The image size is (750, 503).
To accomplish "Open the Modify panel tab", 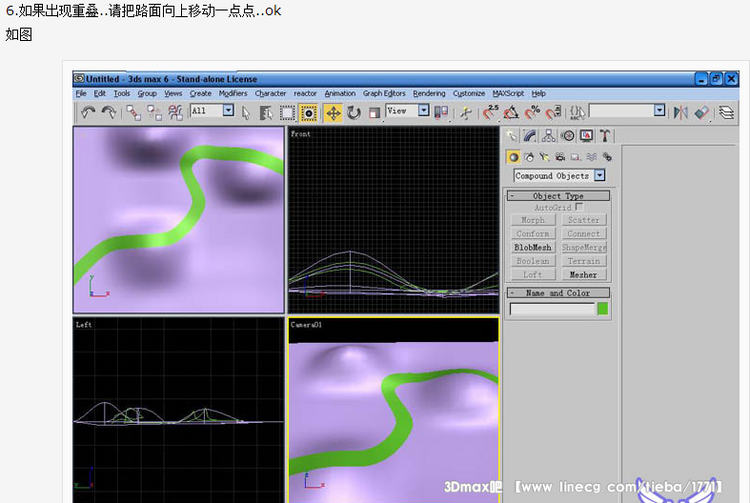I will tap(530, 136).
